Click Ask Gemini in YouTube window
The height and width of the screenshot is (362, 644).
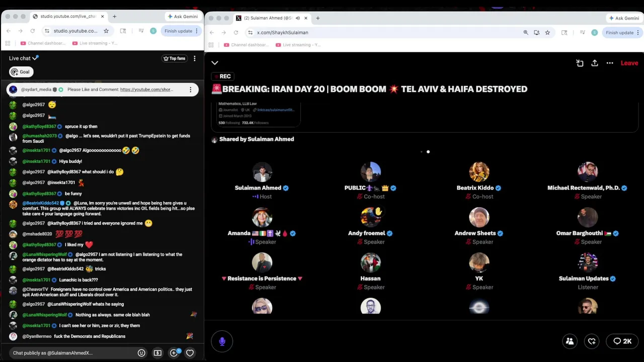(182, 17)
